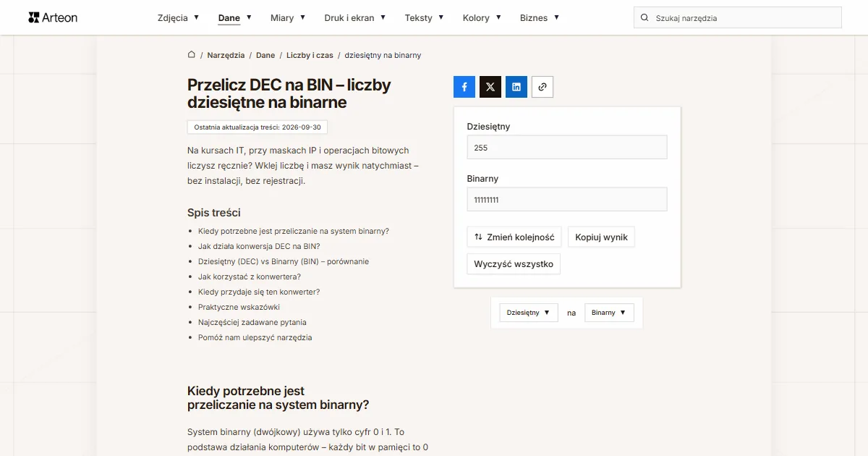
Task: Focus the Dziesiętny input field
Action: 567,148
